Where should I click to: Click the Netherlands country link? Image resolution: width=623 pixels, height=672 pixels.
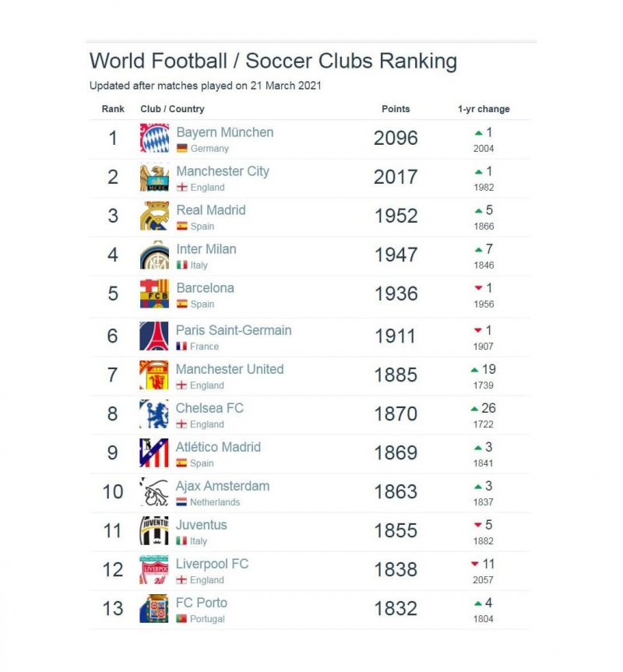click(x=215, y=502)
